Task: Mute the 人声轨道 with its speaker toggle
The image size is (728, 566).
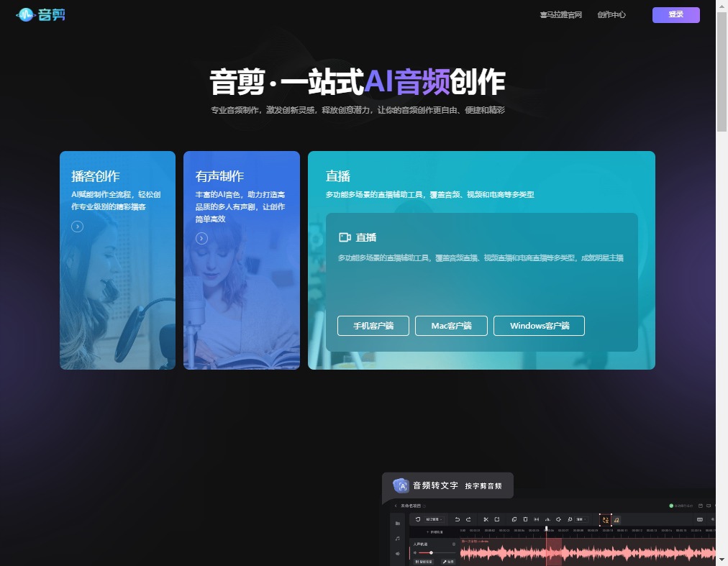Action: coord(415,552)
